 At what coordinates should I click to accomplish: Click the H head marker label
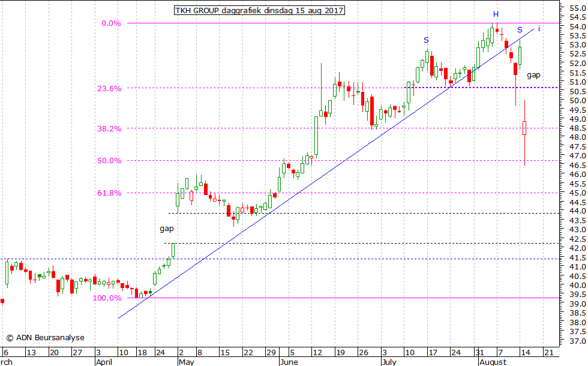496,14
